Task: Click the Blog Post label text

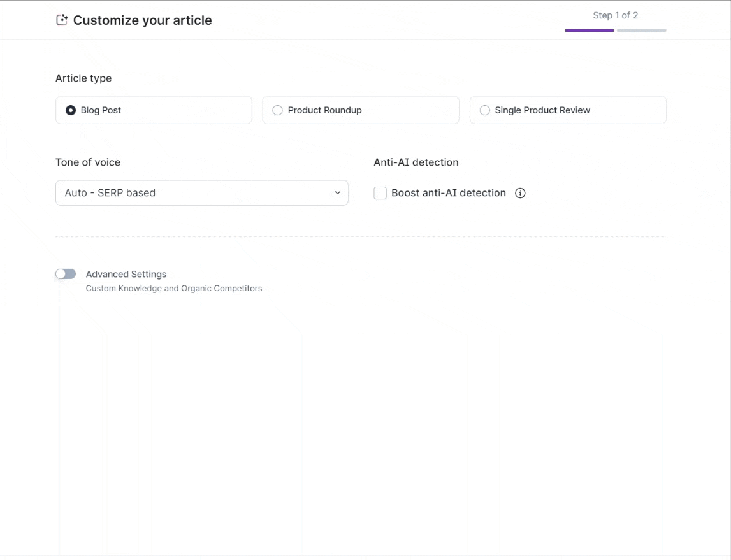Action: [101, 110]
